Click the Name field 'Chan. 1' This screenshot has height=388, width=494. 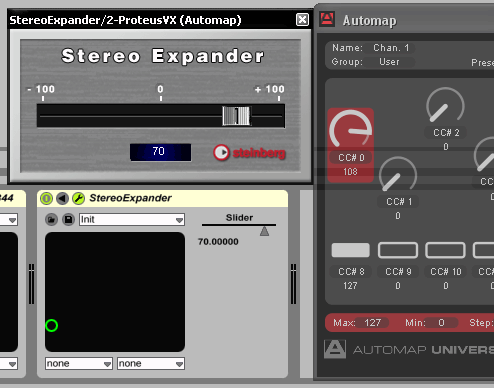click(391, 48)
